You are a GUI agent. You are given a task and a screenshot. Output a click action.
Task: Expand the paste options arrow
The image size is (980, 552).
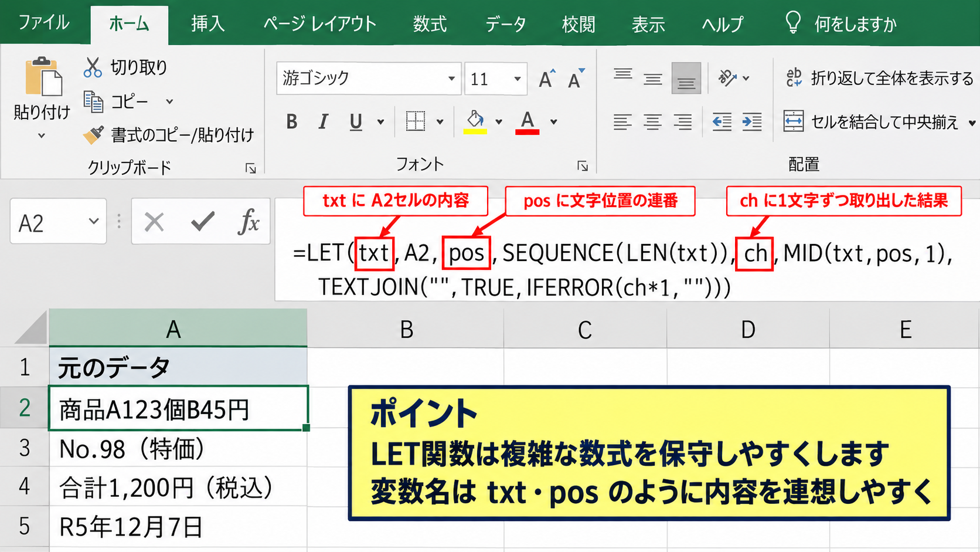click(x=42, y=136)
